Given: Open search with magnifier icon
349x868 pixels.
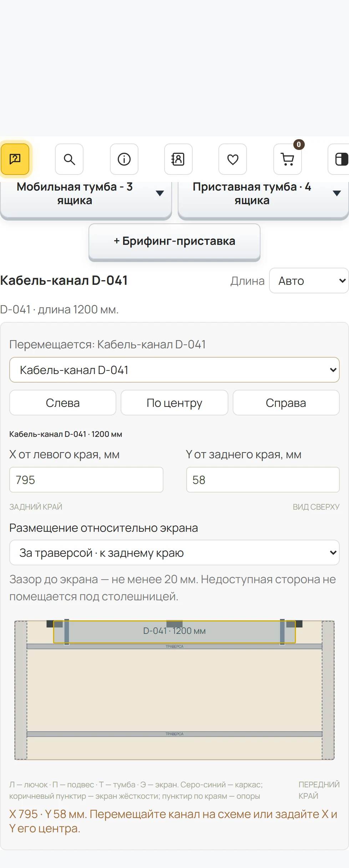Looking at the screenshot, I should 69,159.
